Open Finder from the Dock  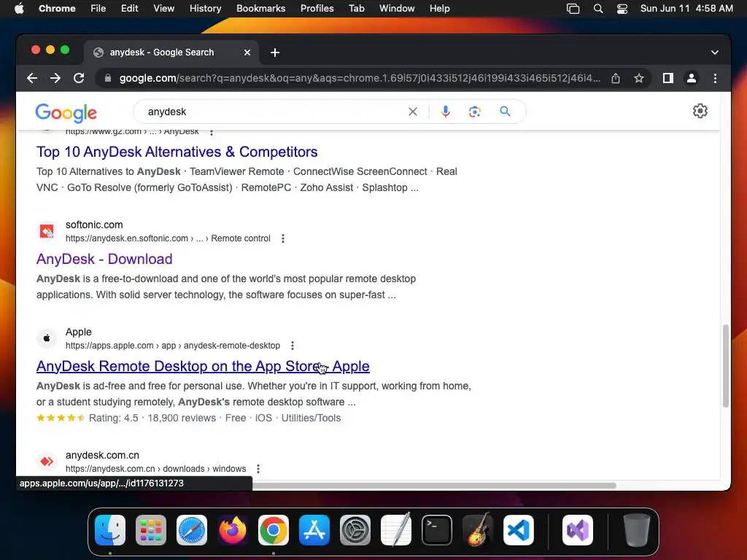110,530
